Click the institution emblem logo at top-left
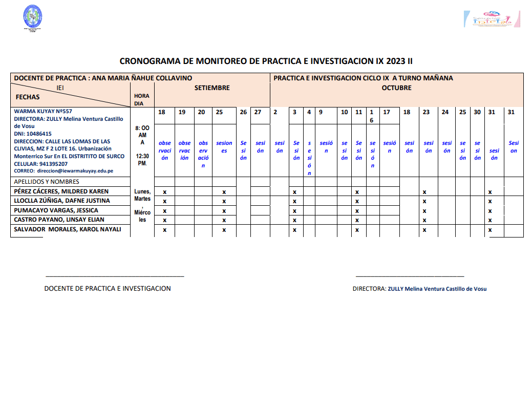The image size is (532, 410). point(33,19)
